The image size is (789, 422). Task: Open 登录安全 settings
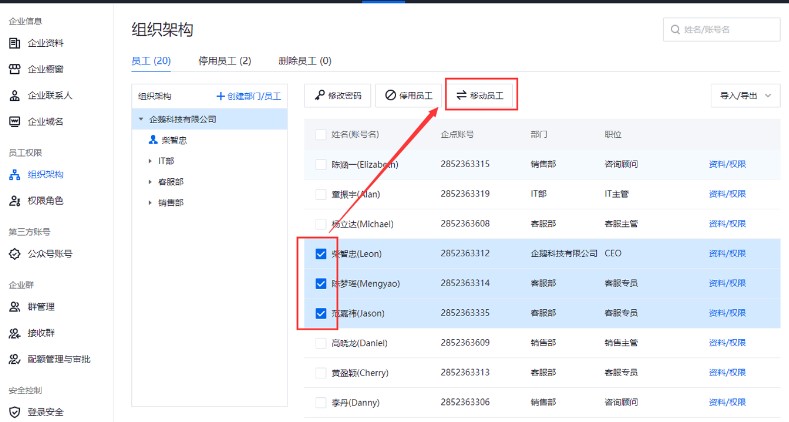pyautogui.click(x=45, y=411)
